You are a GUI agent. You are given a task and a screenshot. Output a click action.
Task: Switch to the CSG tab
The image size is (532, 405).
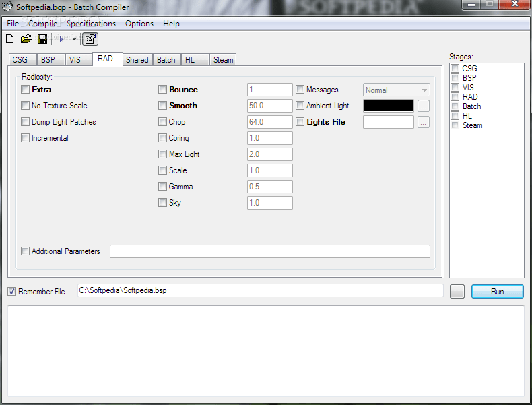pos(22,60)
